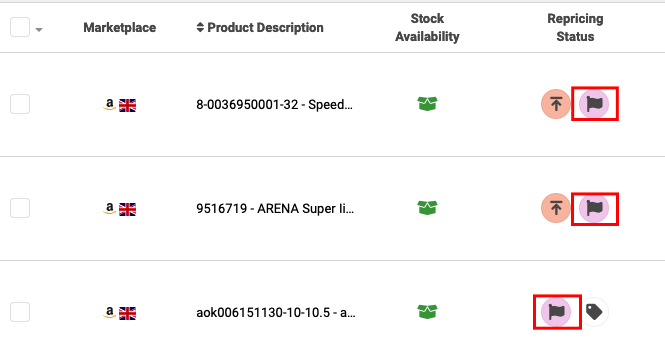
Task: Open the product aok006151130-10-10.5 - a...
Action: pos(276,313)
